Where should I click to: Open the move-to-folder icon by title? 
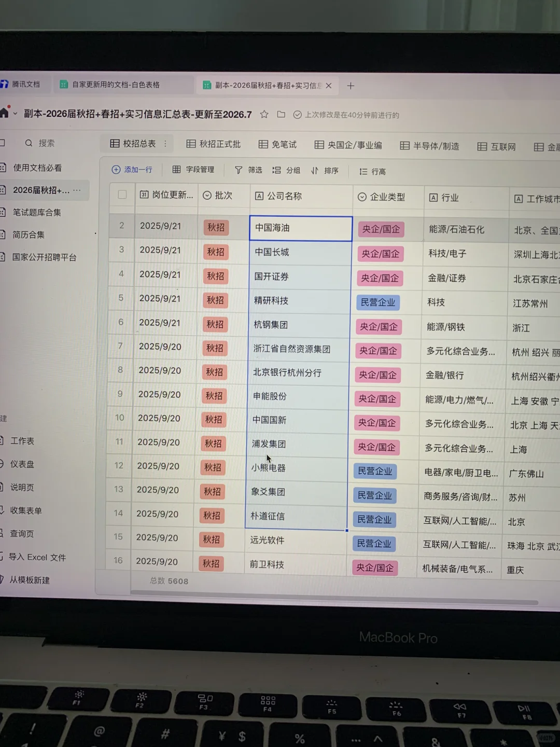tap(281, 114)
